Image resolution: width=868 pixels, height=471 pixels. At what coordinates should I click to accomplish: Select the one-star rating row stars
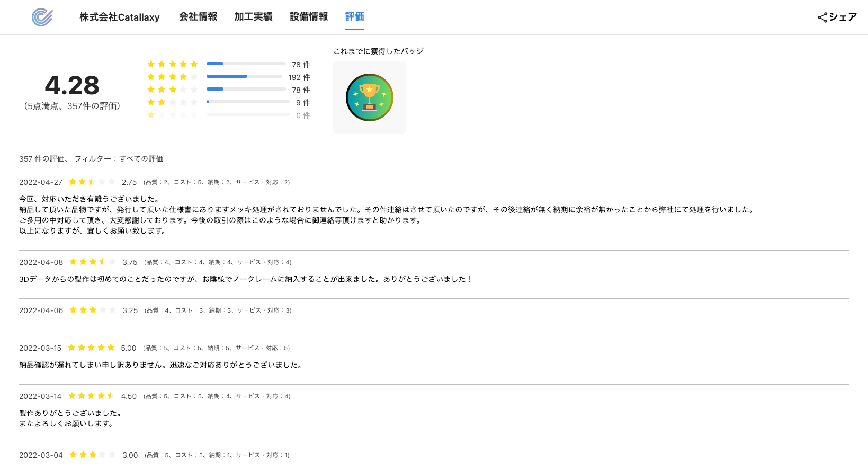(x=172, y=115)
